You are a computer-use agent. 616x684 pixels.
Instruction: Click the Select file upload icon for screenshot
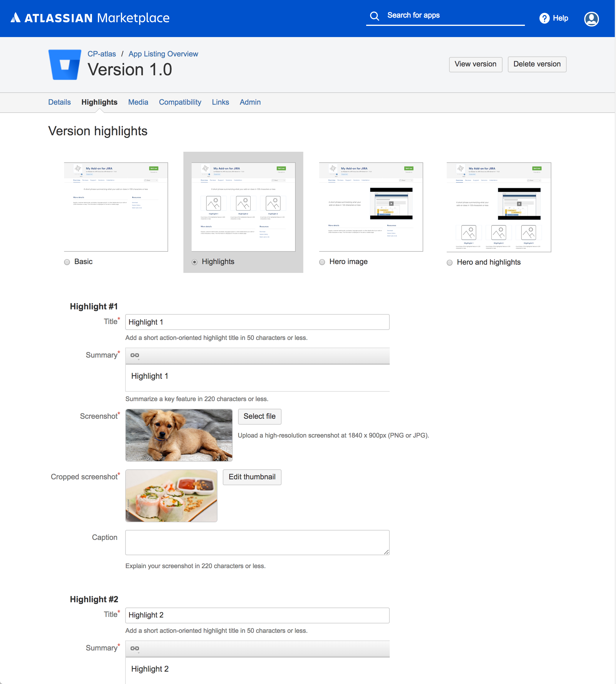(x=260, y=416)
